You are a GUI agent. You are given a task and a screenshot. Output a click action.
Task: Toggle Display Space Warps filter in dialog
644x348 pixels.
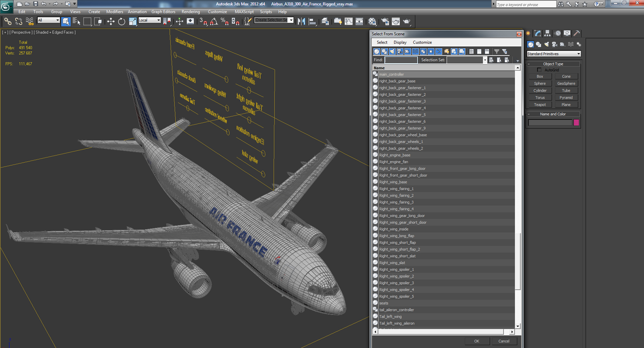click(x=416, y=51)
